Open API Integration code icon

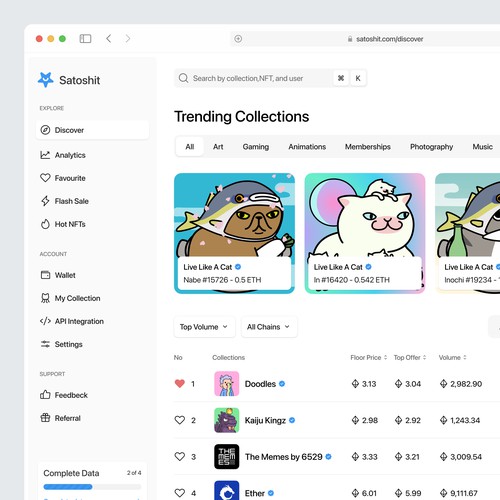pyautogui.click(x=45, y=321)
